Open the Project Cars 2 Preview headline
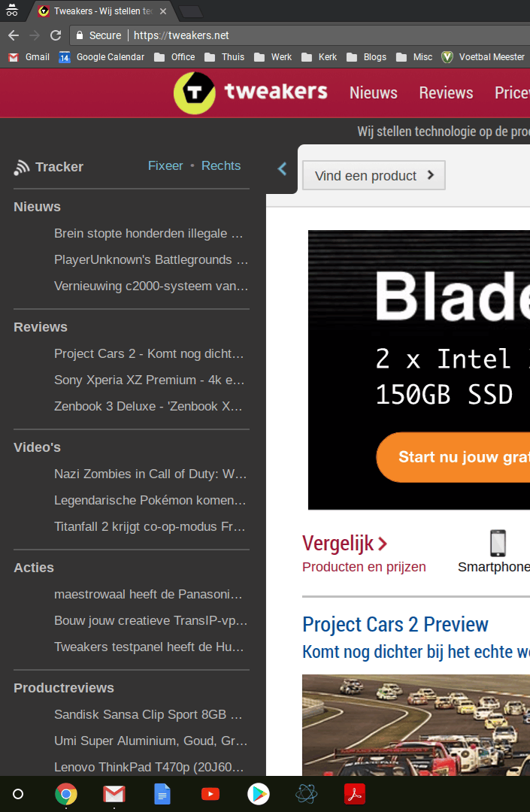The width and height of the screenshot is (530, 812). tap(395, 625)
